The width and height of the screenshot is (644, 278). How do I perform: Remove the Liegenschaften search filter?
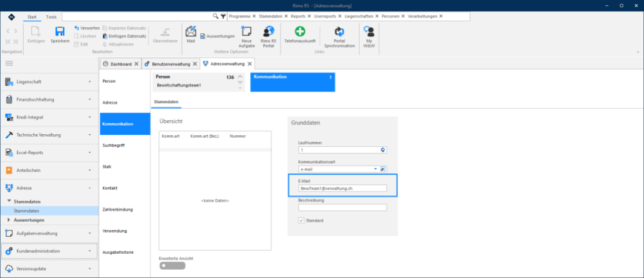[x=377, y=16]
